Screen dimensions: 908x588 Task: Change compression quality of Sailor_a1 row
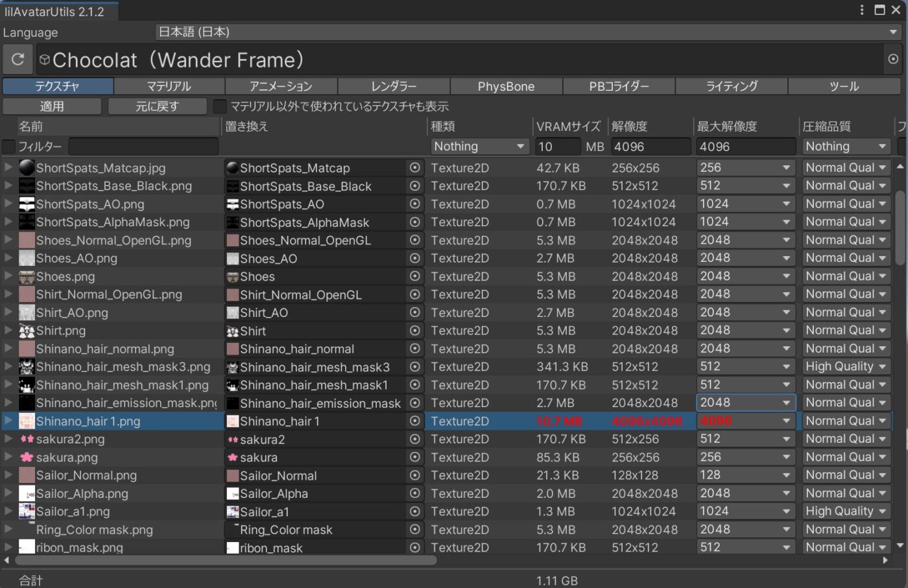[x=845, y=512]
